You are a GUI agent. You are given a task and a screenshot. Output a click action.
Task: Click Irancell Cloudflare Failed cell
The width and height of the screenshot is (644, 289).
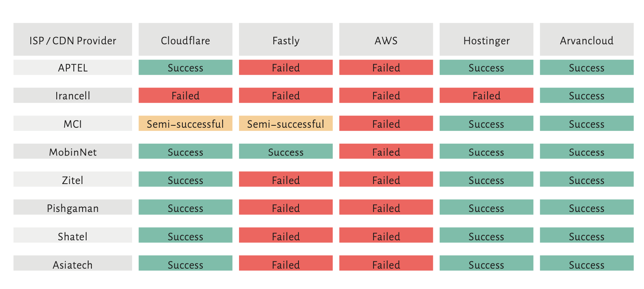[x=186, y=95]
